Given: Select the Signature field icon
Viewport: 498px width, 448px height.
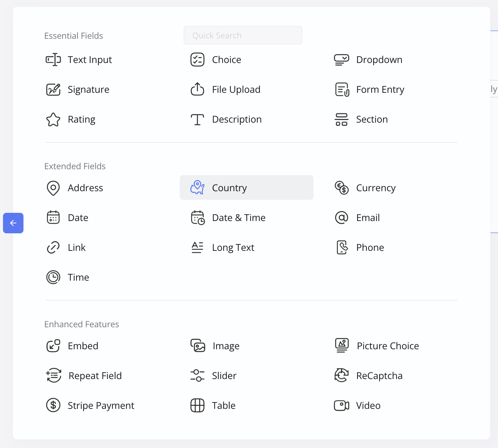Looking at the screenshot, I should click(x=53, y=89).
